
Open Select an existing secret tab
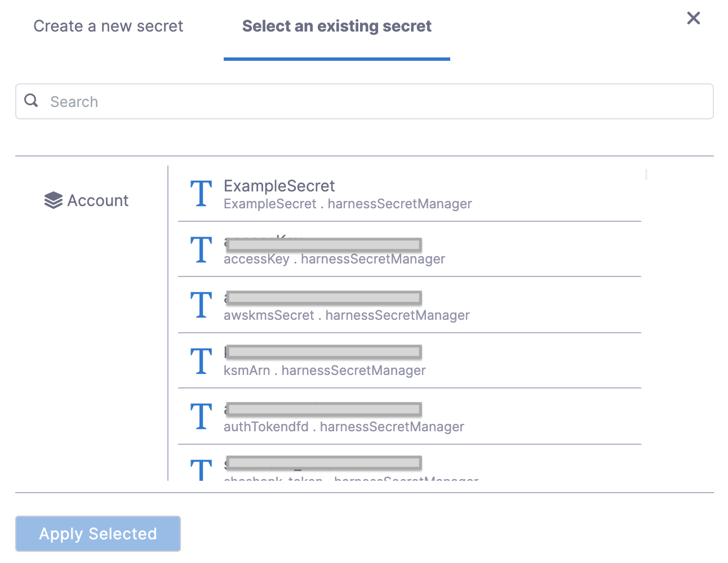336,26
